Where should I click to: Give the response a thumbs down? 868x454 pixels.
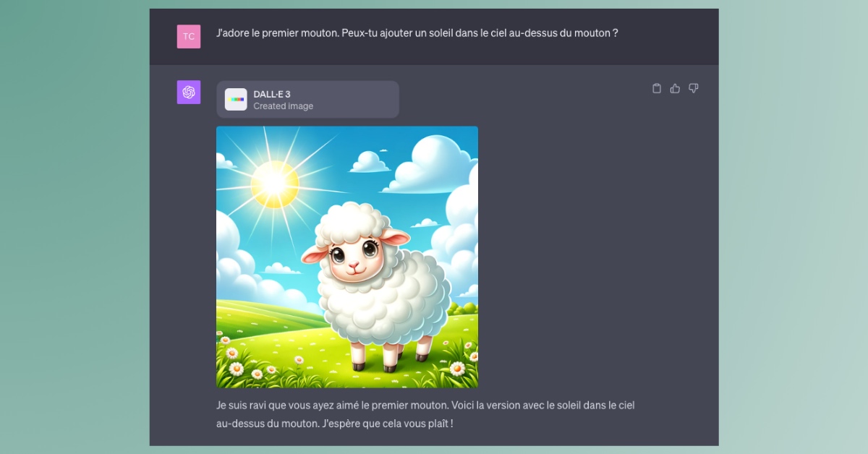pyautogui.click(x=694, y=88)
